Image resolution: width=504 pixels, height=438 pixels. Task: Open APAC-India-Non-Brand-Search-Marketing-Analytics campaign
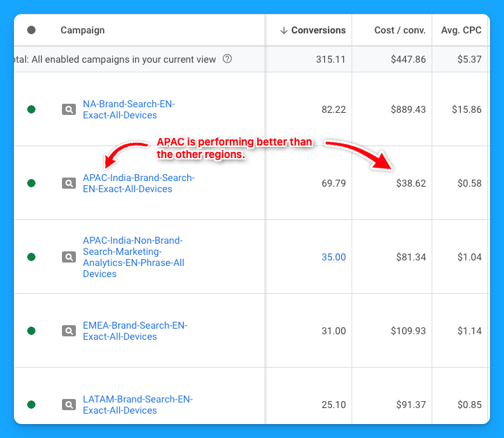pos(134,257)
